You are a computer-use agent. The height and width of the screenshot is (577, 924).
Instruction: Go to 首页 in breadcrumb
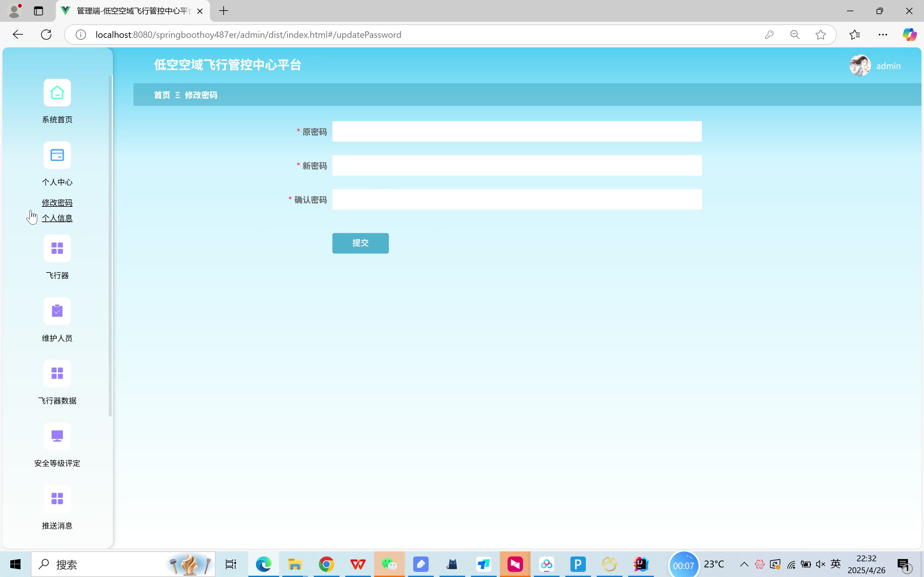(162, 95)
